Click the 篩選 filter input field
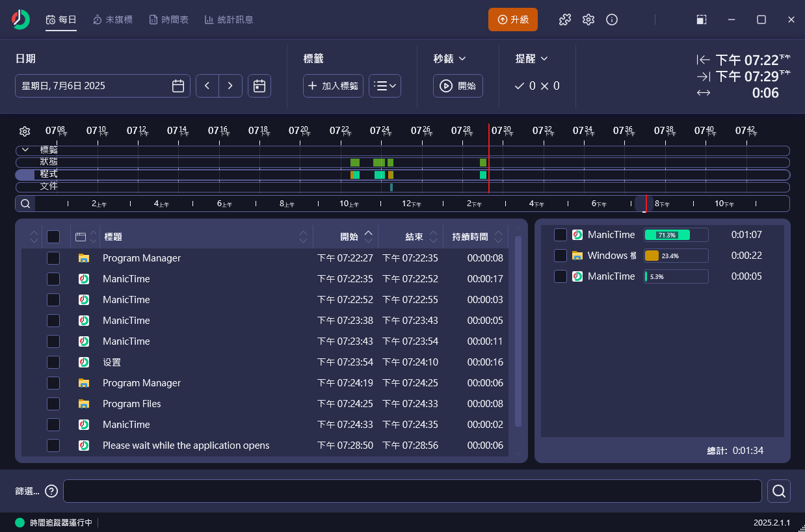The height and width of the screenshot is (532, 805). (x=412, y=491)
